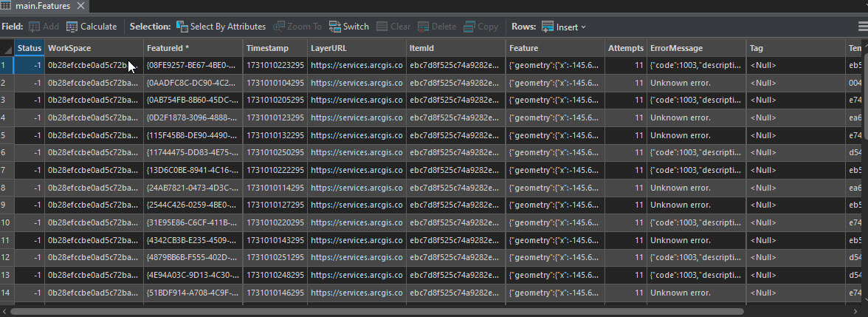Image resolution: width=868 pixels, height=317 pixels.
Task: Open LayerURL link in row 1
Action: tap(356, 65)
